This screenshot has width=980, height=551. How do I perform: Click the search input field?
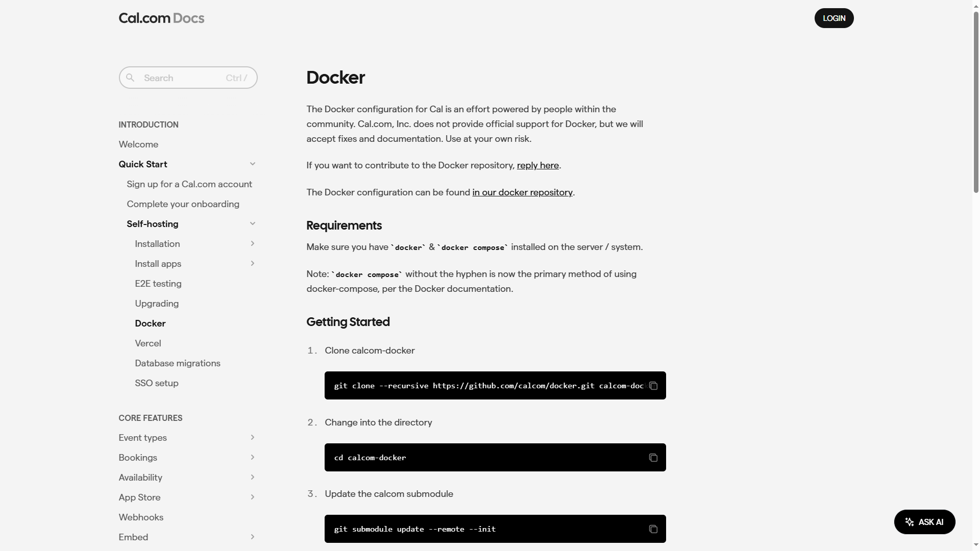[188, 77]
